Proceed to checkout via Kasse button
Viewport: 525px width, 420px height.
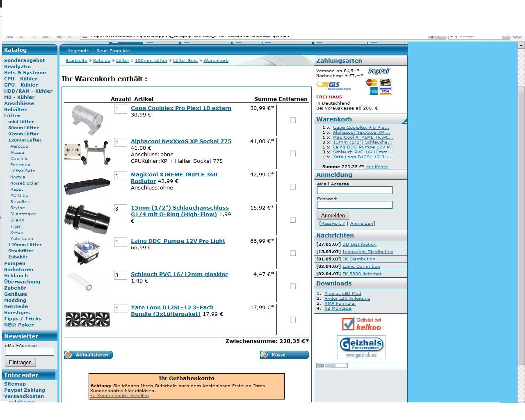[285, 355]
